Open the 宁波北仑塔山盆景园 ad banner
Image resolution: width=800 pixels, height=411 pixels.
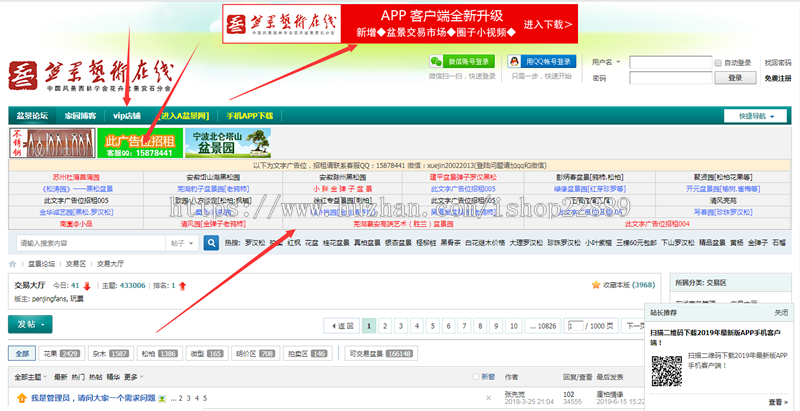coord(228,143)
